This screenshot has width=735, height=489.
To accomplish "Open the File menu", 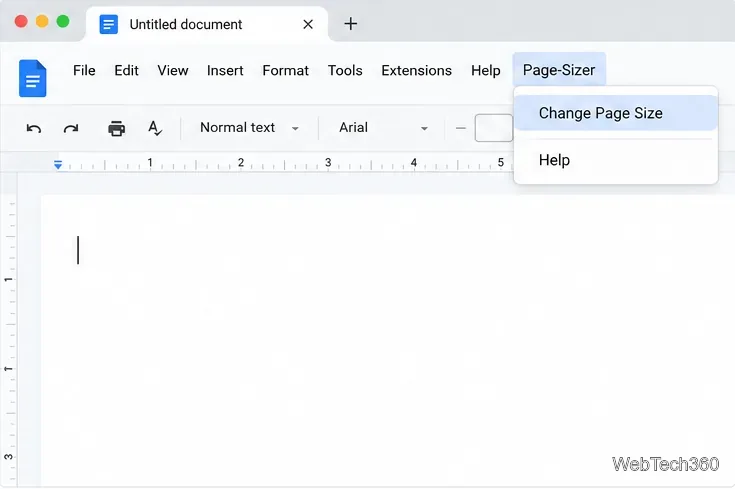I will [84, 70].
